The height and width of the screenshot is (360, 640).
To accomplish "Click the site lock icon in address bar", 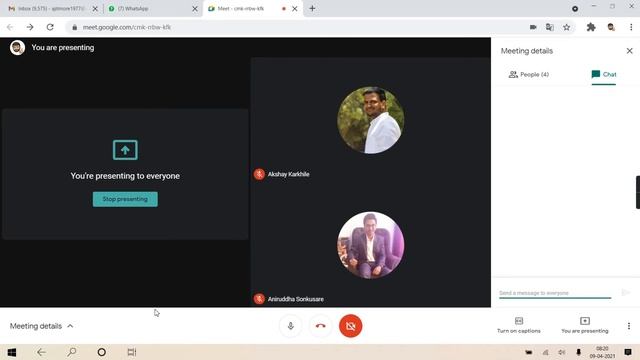I will [74, 27].
